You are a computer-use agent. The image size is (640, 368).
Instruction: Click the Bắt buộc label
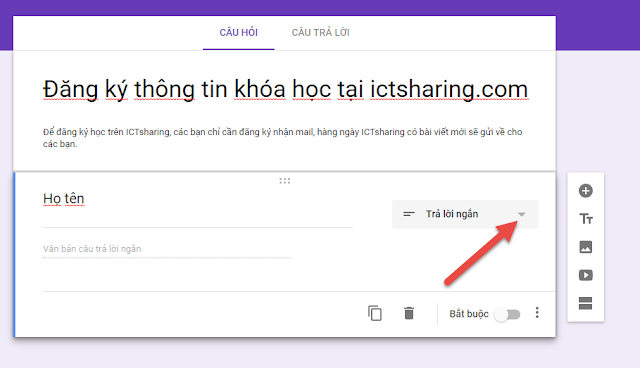coord(469,314)
